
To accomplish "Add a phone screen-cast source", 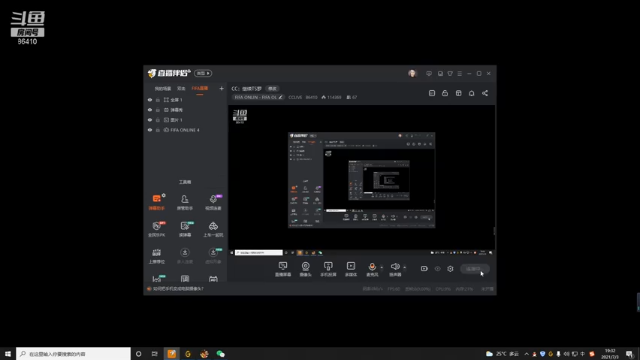I will (x=328, y=269).
